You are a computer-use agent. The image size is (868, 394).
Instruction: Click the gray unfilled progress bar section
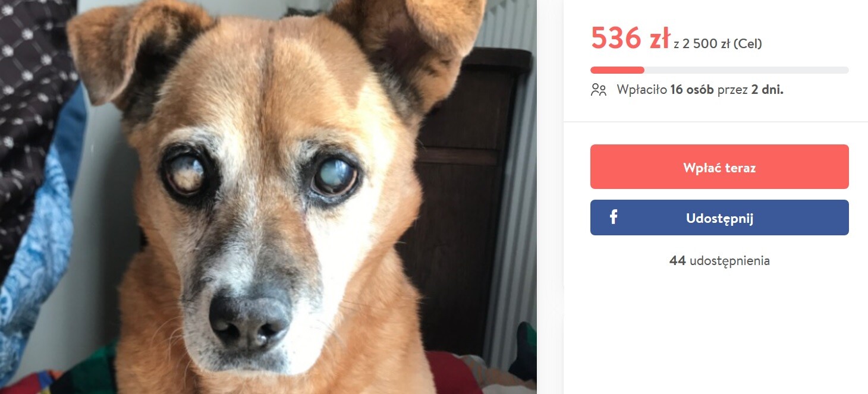click(x=747, y=70)
